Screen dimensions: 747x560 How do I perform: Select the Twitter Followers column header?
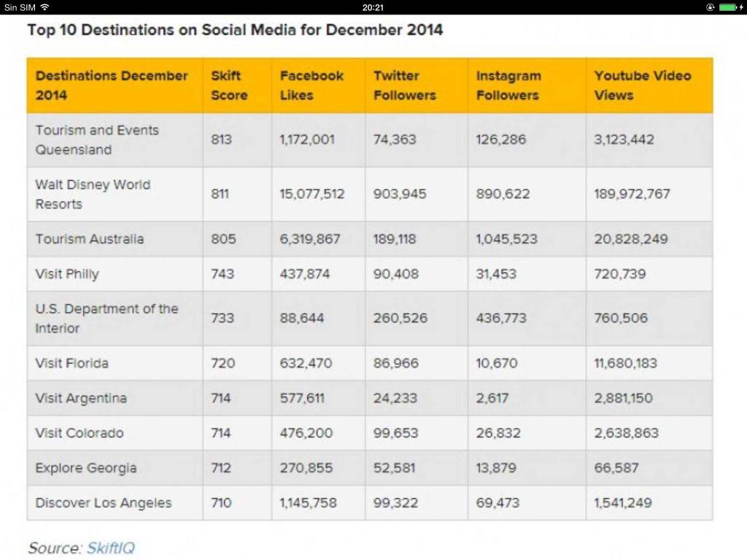pyautogui.click(x=404, y=85)
